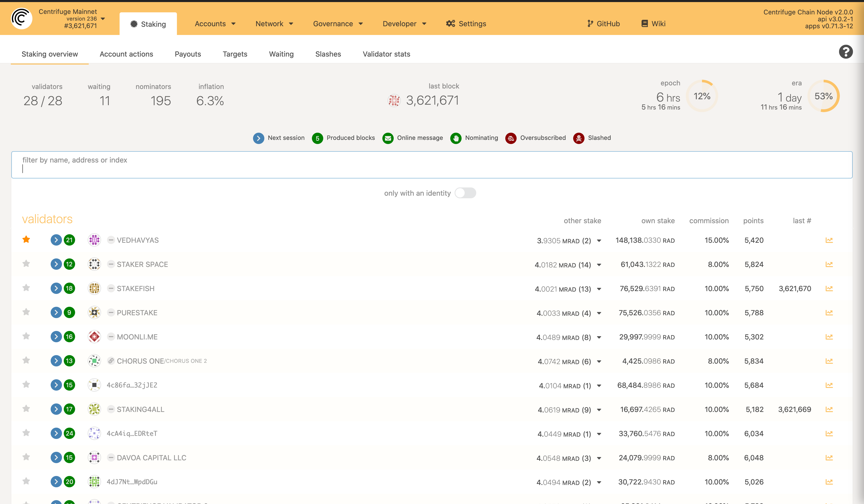
Task: Click the VEDHAVYAS identicon
Action: [94, 240]
